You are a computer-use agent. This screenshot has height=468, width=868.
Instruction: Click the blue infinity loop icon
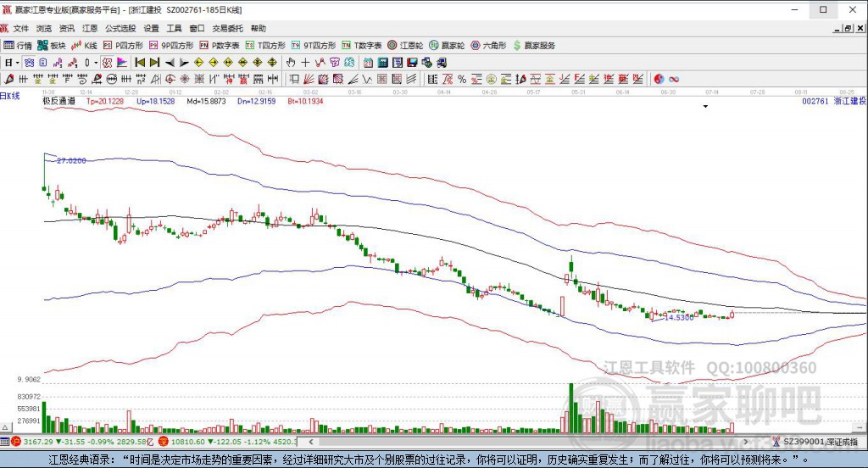coord(674,79)
